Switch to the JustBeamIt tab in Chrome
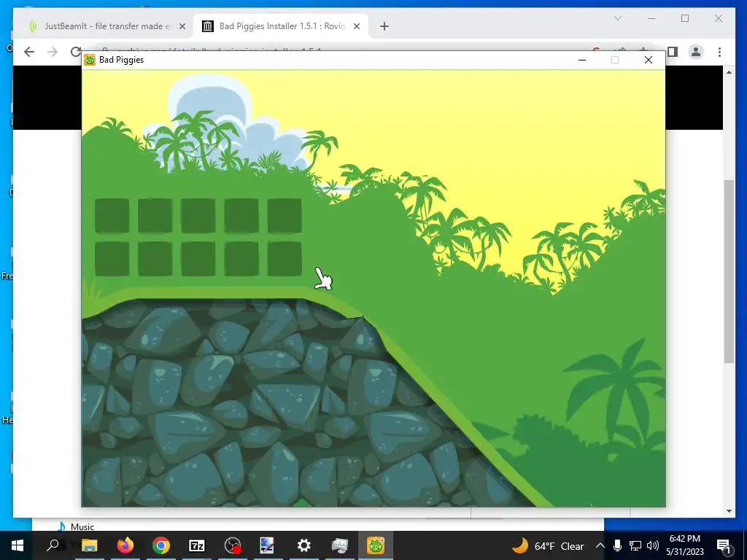747x560 pixels. (x=107, y=26)
